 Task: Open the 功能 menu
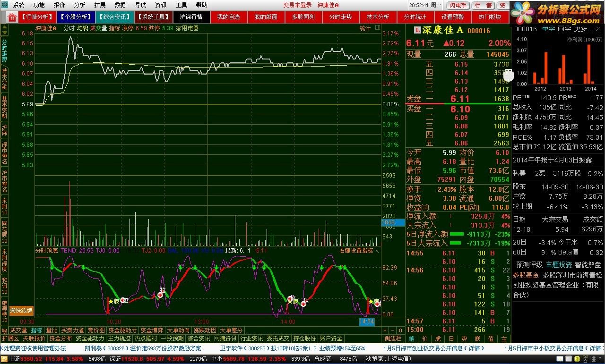coord(39,5)
